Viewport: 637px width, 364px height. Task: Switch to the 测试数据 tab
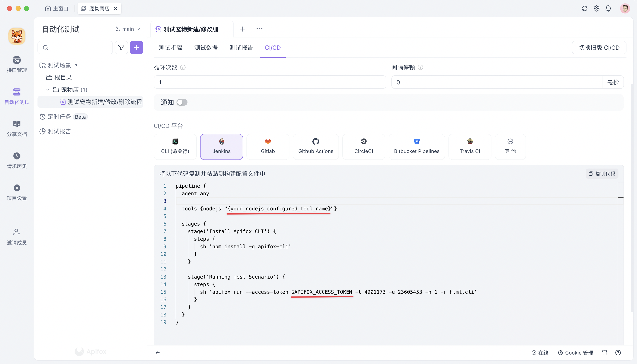pyautogui.click(x=206, y=48)
